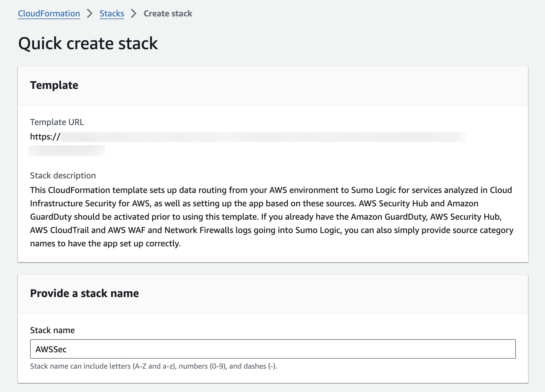Image resolution: width=545 pixels, height=392 pixels.
Task: Select the AWSSec text in the name field
Action: (x=51, y=349)
